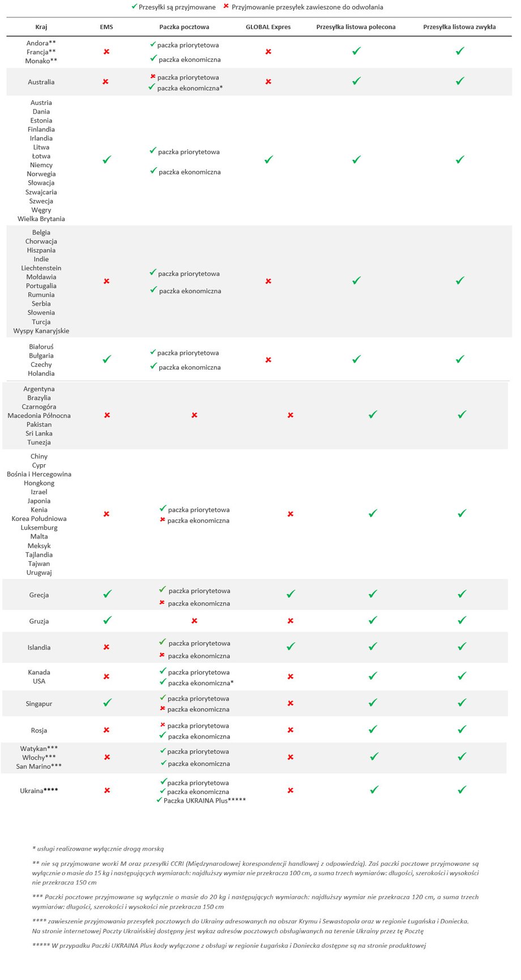Click Rosja's red X beside paczka priorytetowa

click(163, 725)
